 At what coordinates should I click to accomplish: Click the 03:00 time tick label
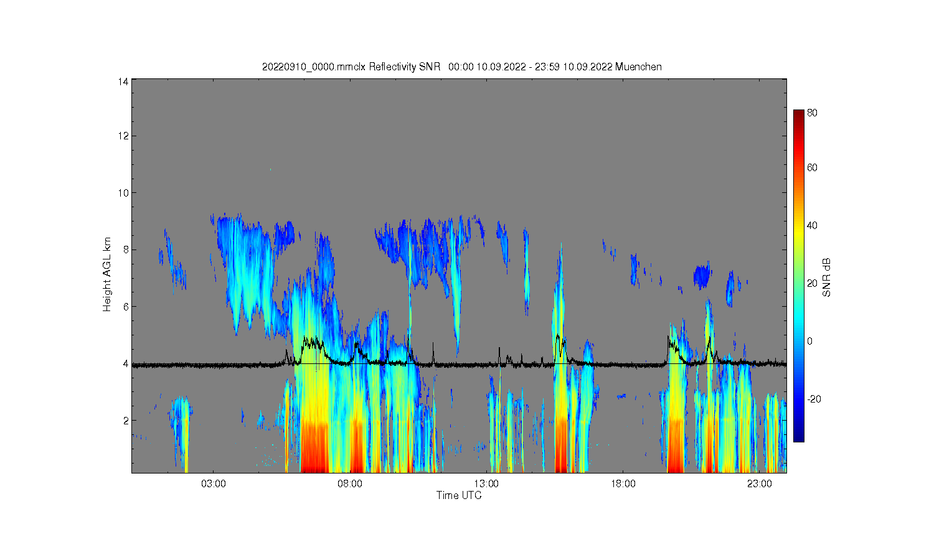tap(214, 484)
